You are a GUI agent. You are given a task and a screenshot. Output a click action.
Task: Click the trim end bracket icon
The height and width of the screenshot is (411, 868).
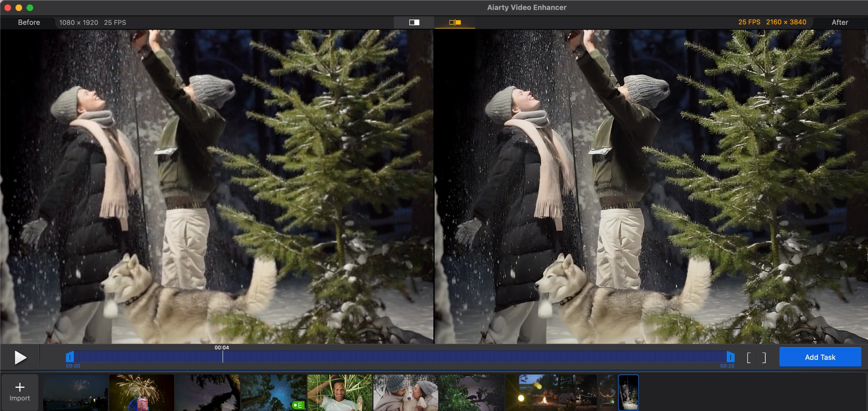pyautogui.click(x=764, y=358)
